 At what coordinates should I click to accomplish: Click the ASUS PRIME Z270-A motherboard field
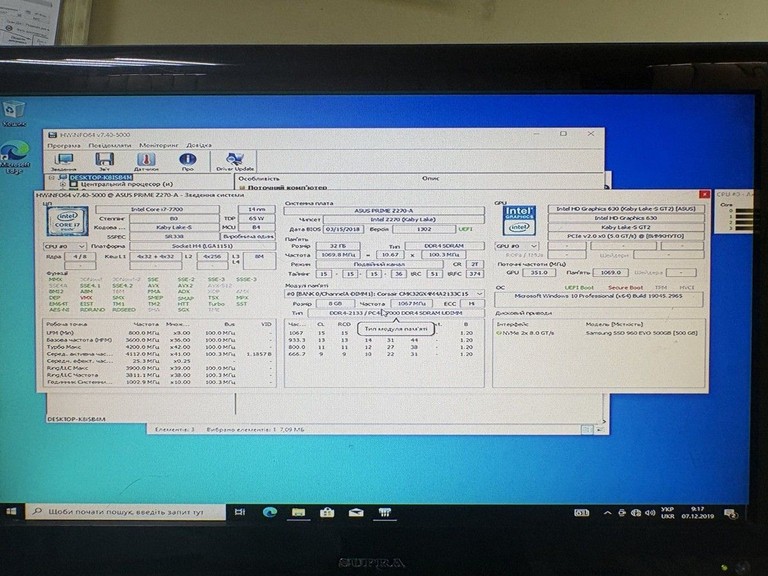coord(384,211)
